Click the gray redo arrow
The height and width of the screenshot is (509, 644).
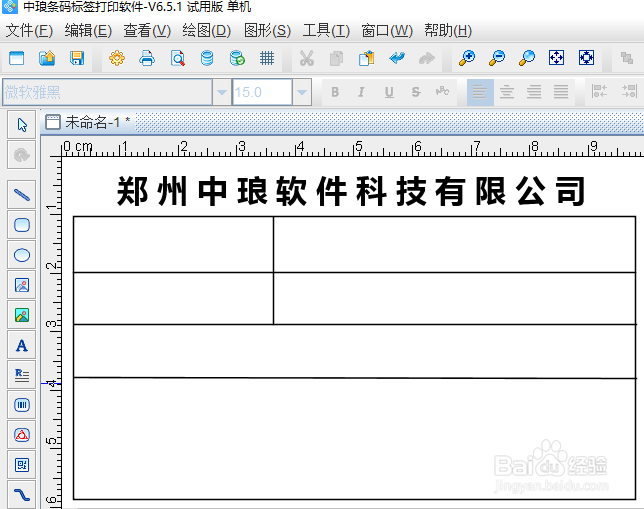coord(427,58)
